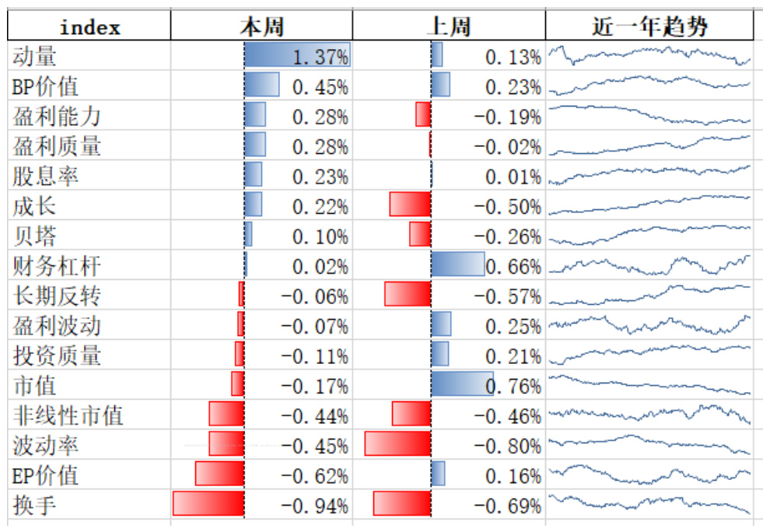Click the 财务杠杆 trend sparkline
The width and height of the screenshot is (763, 532).
649,266
